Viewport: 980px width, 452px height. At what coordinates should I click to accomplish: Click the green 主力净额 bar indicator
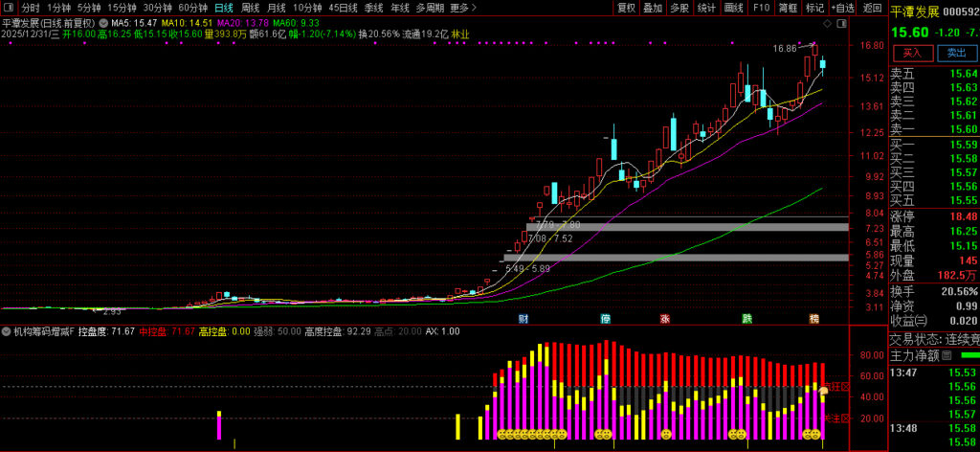(969, 356)
